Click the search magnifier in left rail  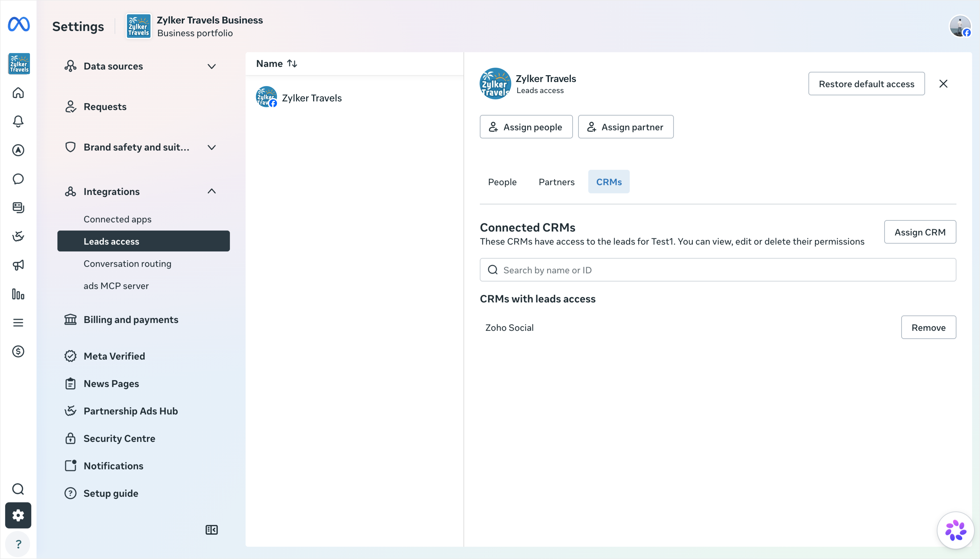pos(18,489)
